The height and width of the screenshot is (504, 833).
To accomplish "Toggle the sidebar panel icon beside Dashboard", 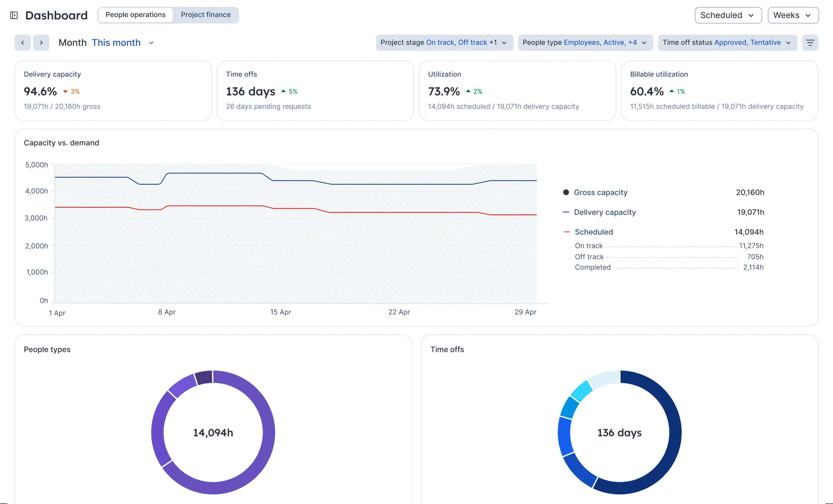I will click(14, 15).
